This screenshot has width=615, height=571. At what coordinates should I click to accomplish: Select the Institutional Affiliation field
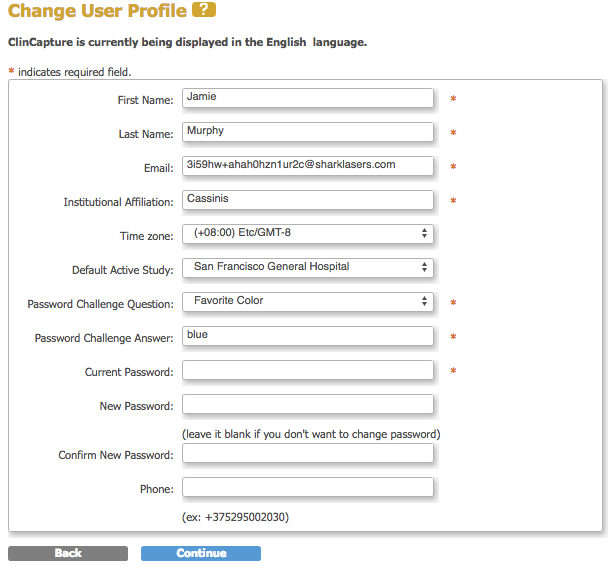click(308, 200)
